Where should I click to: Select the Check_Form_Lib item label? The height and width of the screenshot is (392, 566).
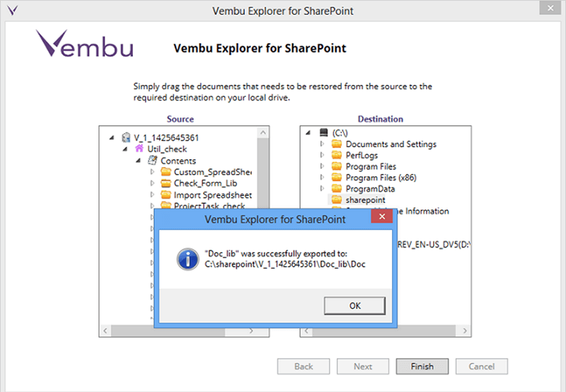pyautogui.click(x=205, y=183)
